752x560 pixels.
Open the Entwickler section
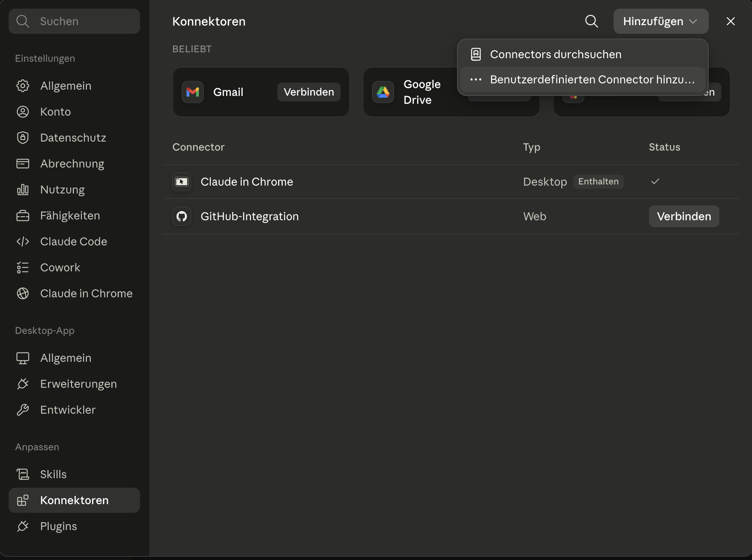[74, 410]
